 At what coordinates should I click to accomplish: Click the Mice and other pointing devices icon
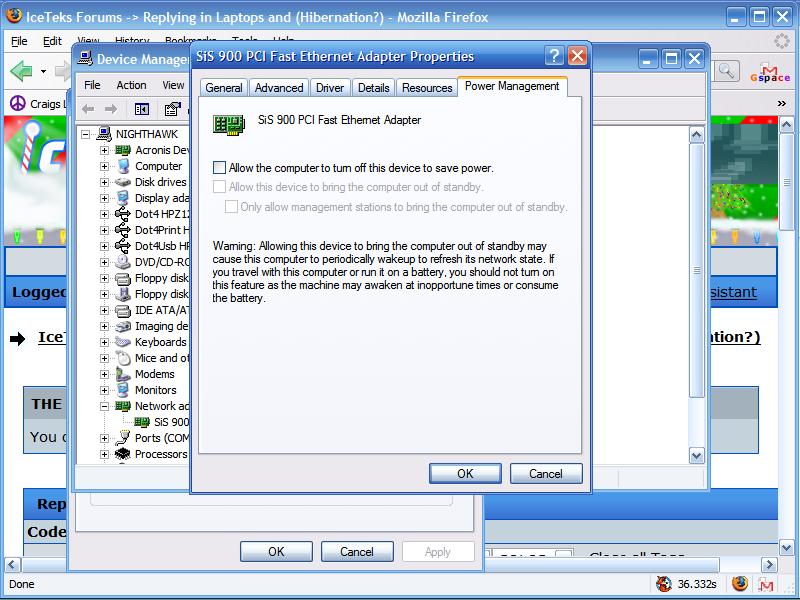click(123, 358)
